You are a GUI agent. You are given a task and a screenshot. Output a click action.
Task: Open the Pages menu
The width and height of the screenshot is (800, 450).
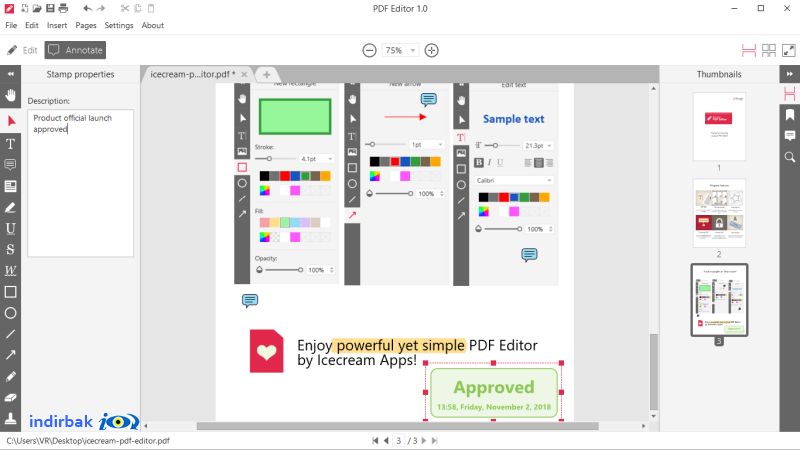point(86,26)
